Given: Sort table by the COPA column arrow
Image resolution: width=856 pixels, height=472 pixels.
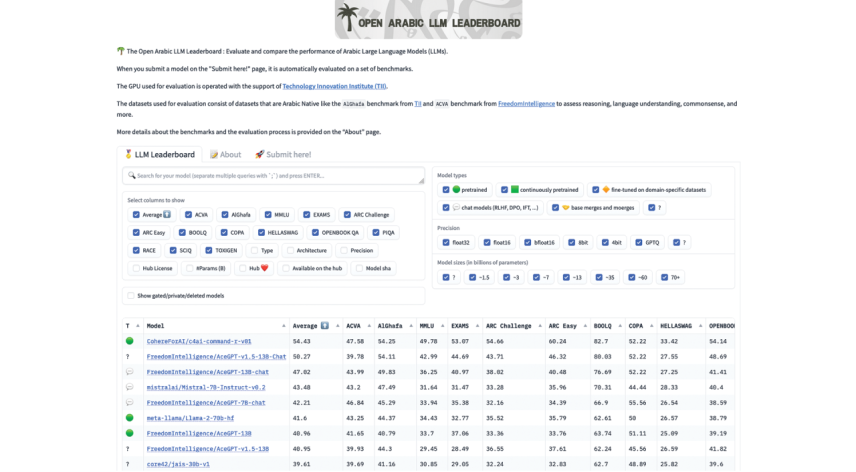Looking at the screenshot, I should click(x=651, y=326).
